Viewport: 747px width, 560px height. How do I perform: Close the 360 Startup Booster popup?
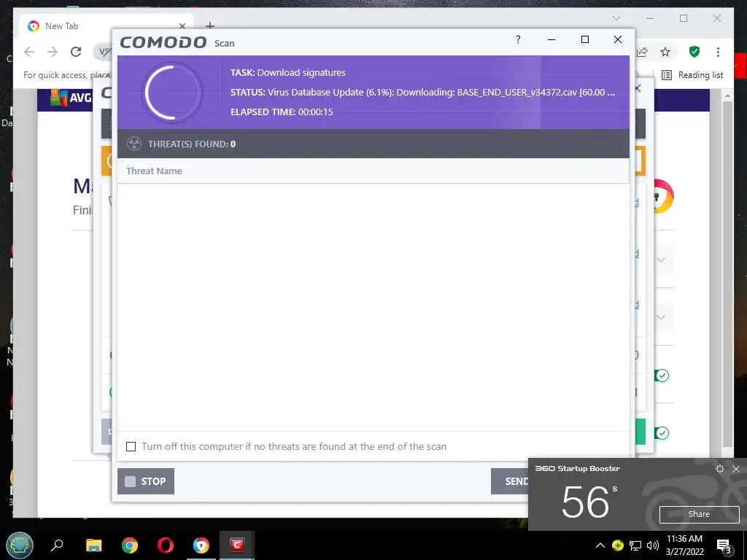pos(736,469)
